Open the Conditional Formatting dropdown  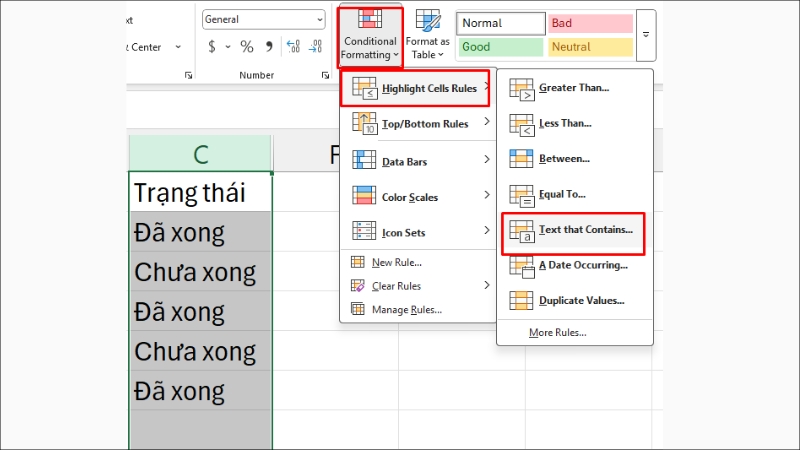370,37
